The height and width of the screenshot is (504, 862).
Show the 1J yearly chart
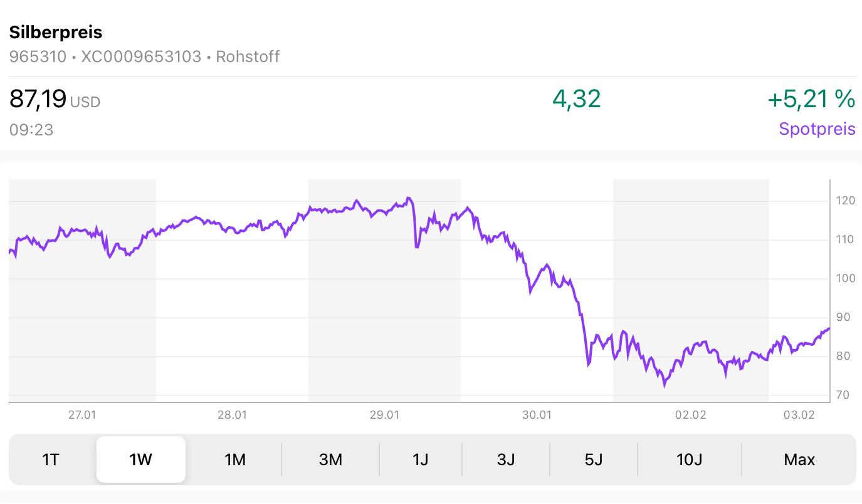pyautogui.click(x=421, y=459)
